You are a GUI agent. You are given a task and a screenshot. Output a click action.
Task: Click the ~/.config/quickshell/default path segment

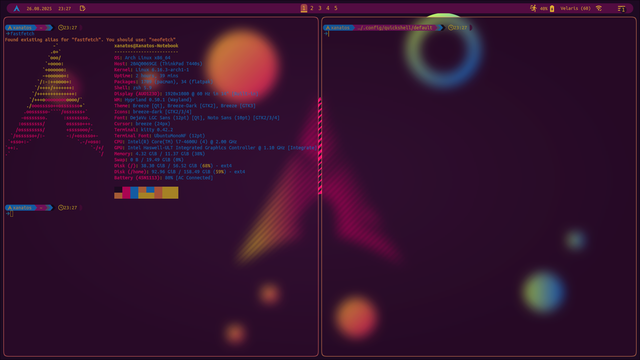(395, 28)
